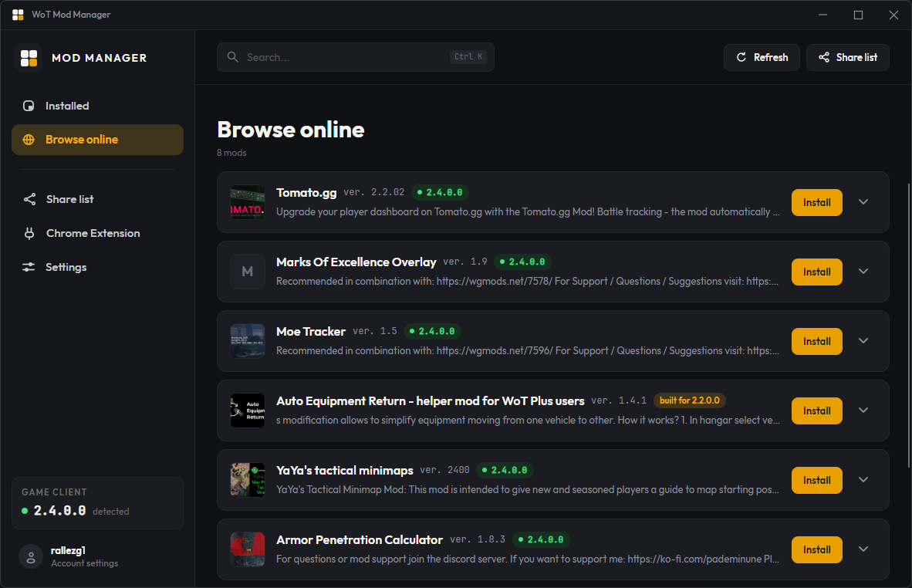Click the globe icon for Browse online
The height and width of the screenshot is (588, 912).
tap(29, 140)
